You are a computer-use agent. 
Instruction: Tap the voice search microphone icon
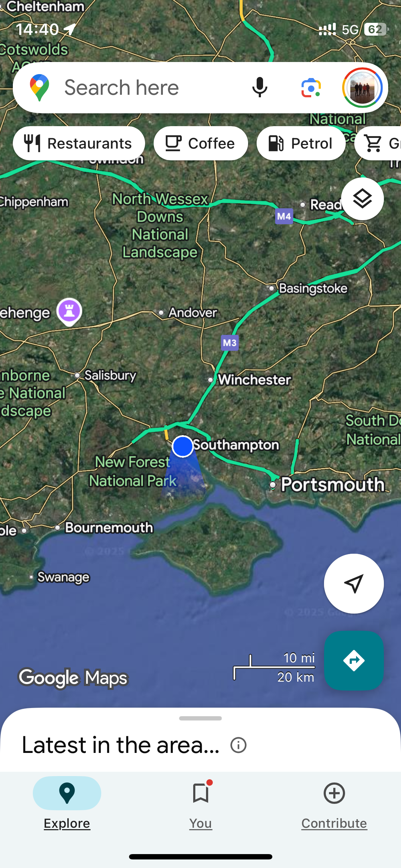click(259, 88)
